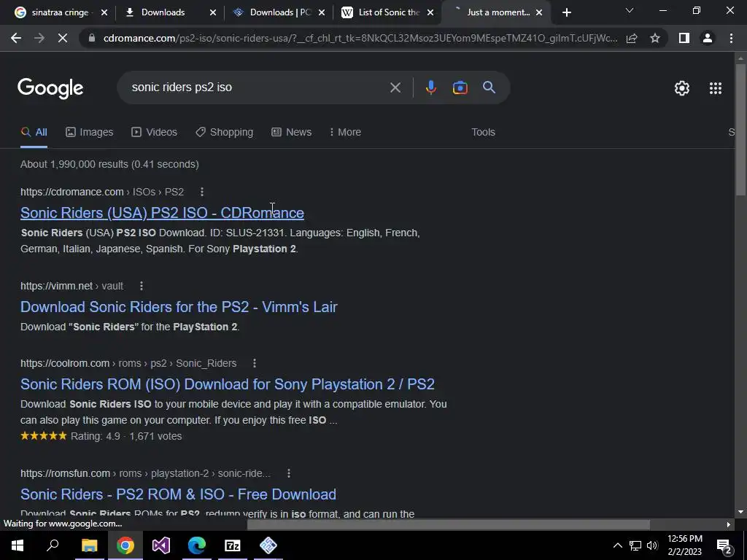The width and height of the screenshot is (747, 560).
Task: Click the 'Rating: 4.9 · 1,671 votes' text
Action: point(126,436)
